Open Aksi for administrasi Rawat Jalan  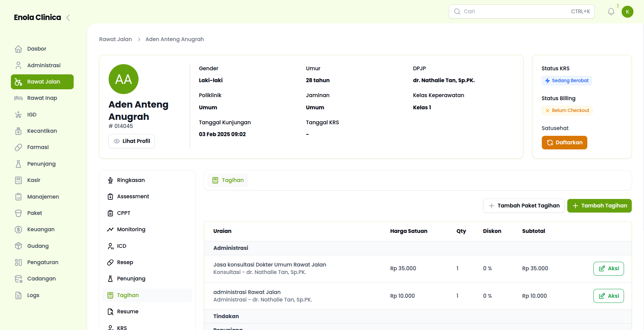(x=608, y=296)
